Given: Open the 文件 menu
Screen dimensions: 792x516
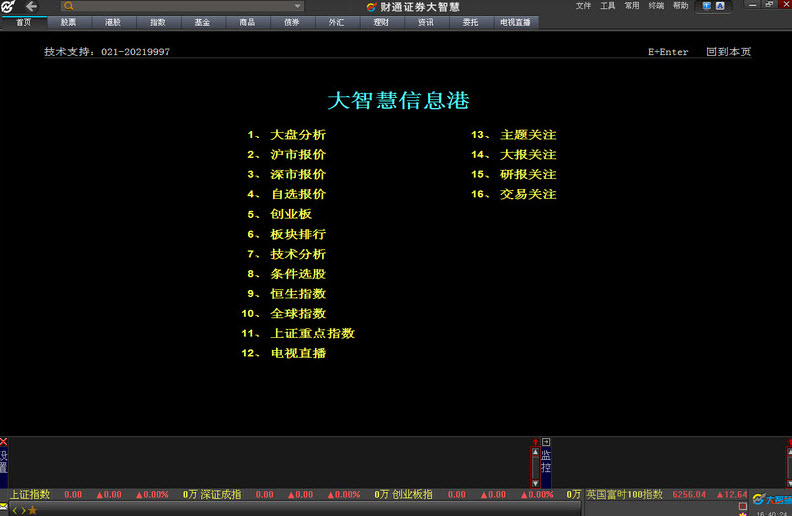Looking at the screenshot, I should tap(583, 6).
